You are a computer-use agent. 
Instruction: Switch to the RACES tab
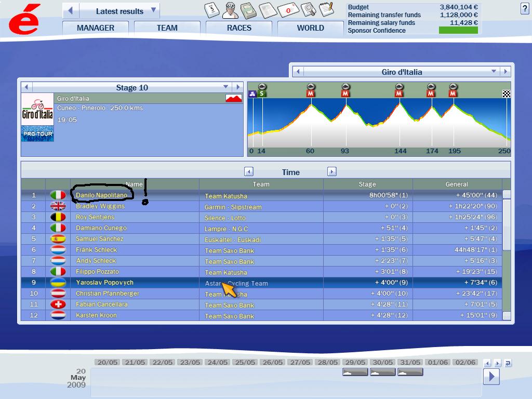(x=239, y=28)
